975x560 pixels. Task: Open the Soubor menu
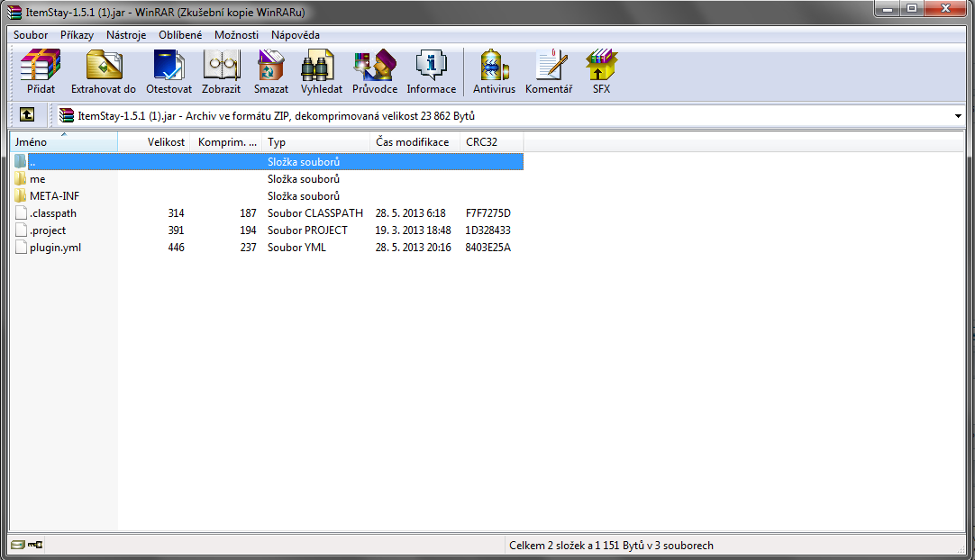[x=31, y=35]
